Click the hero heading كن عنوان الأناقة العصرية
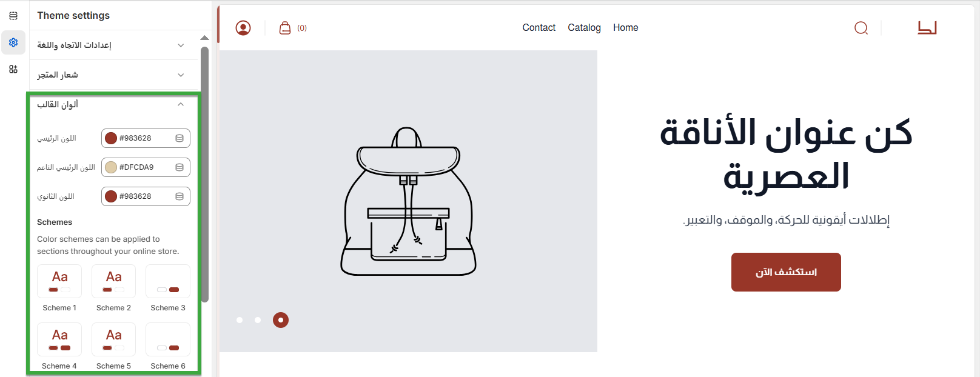This screenshot has width=980, height=377. pyautogui.click(x=786, y=154)
